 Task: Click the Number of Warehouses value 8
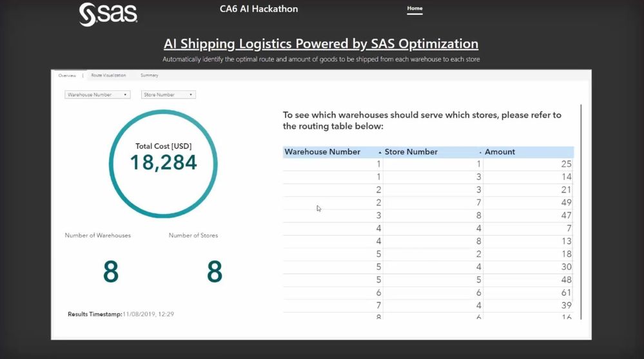tap(111, 271)
